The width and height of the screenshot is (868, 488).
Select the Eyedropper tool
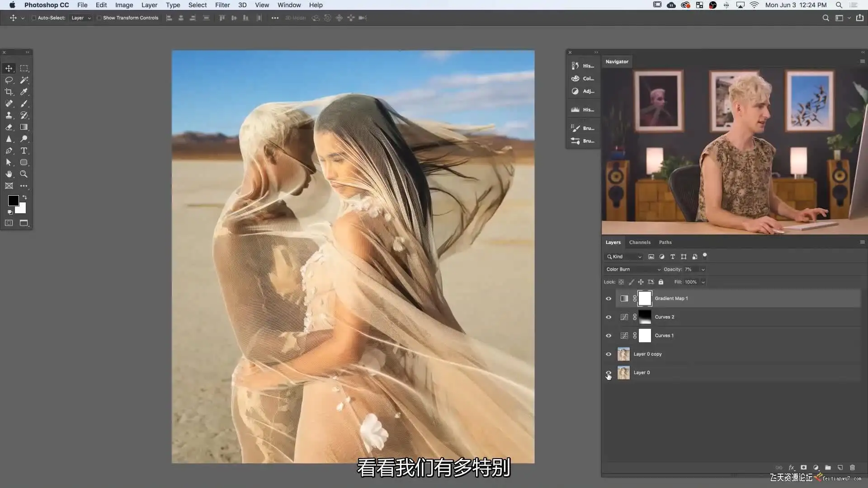[24, 92]
